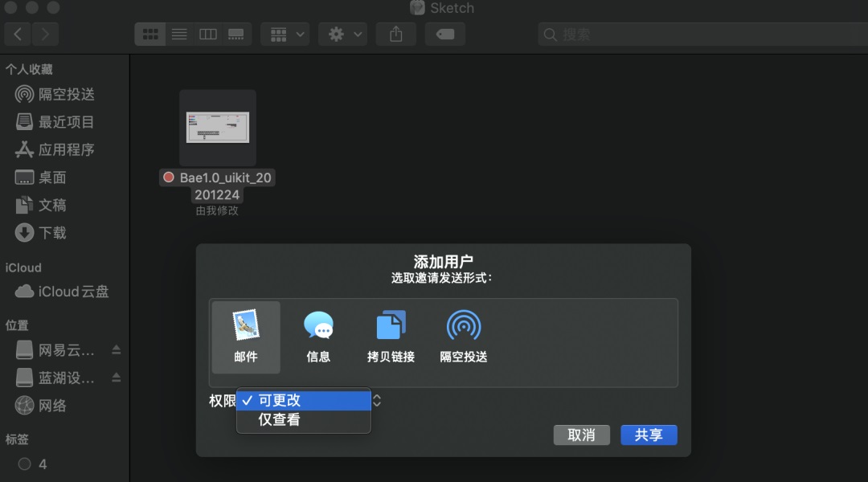This screenshot has height=482, width=868.
Task: Select the 拷贝链接 copy link option
Action: [x=391, y=337]
